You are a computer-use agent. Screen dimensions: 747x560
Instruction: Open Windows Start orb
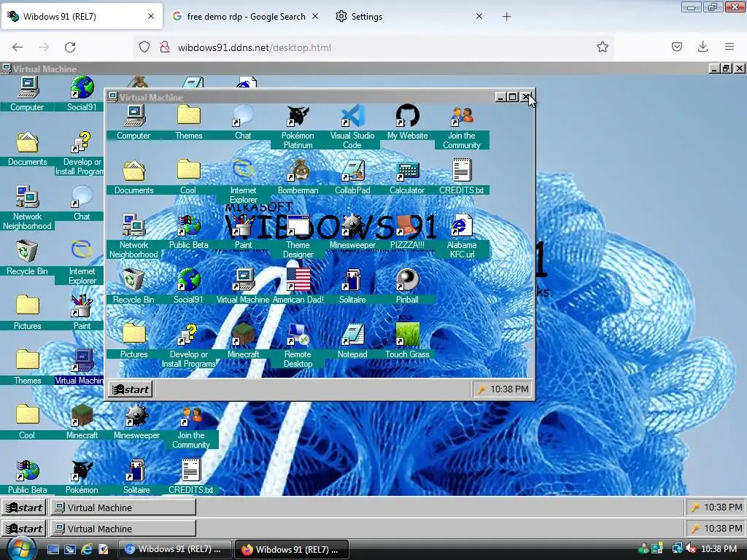(x=21, y=550)
